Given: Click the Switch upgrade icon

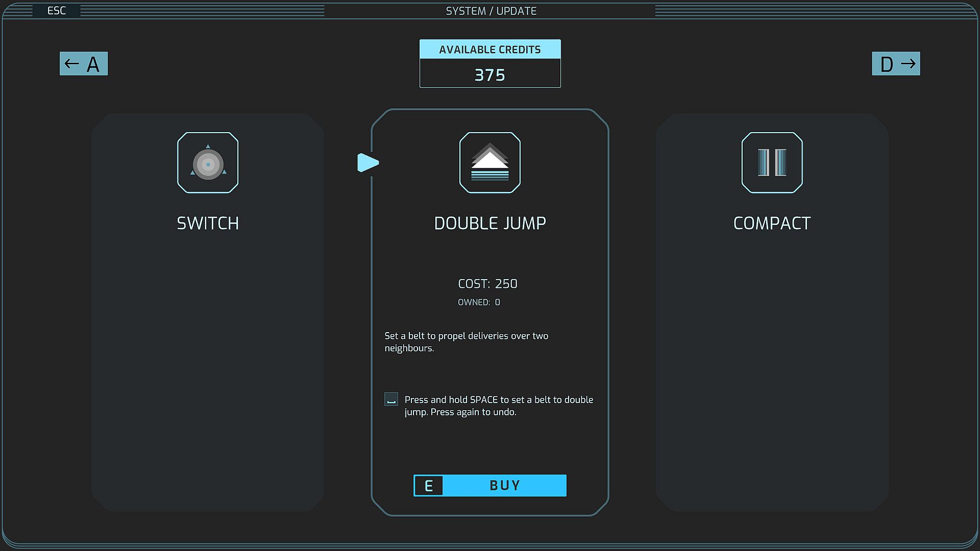Looking at the screenshot, I should click(208, 163).
